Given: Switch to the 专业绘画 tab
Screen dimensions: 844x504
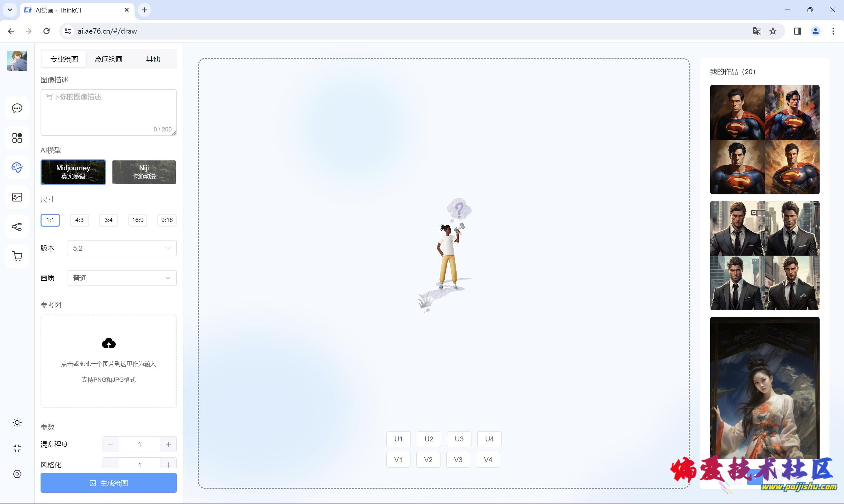Looking at the screenshot, I should (x=64, y=59).
